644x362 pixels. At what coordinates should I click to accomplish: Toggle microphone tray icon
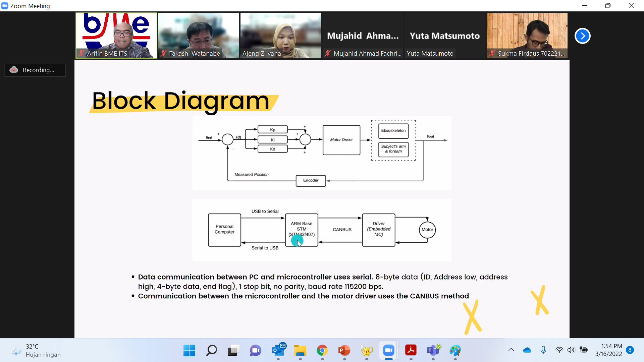[x=543, y=350]
